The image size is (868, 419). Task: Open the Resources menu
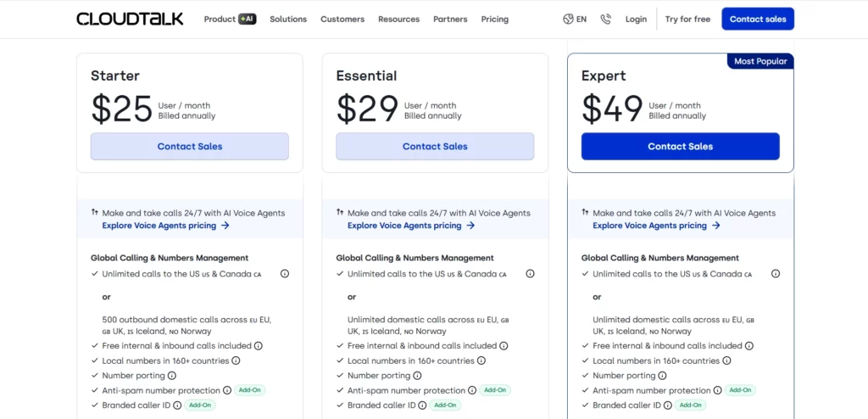click(398, 19)
